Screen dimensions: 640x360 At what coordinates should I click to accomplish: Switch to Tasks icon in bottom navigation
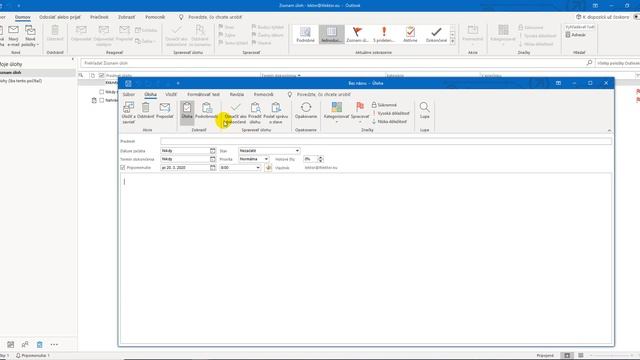[x=39, y=344]
